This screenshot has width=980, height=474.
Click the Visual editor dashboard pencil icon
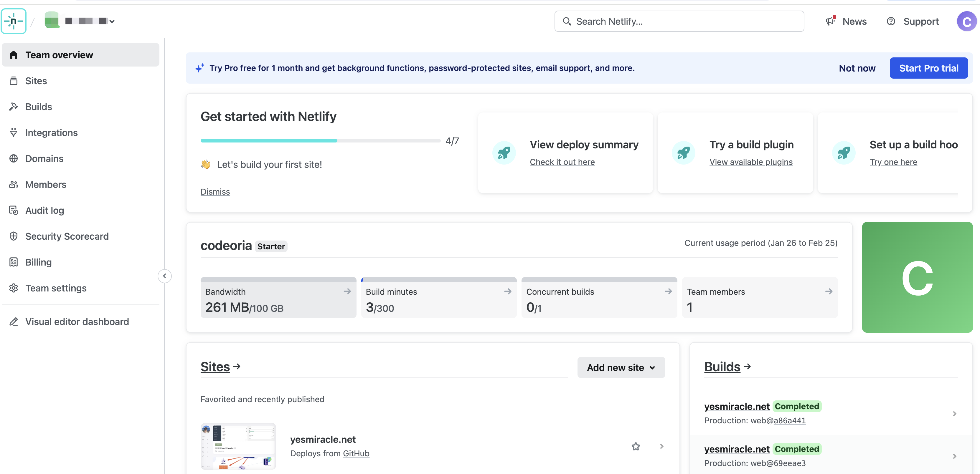14,321
